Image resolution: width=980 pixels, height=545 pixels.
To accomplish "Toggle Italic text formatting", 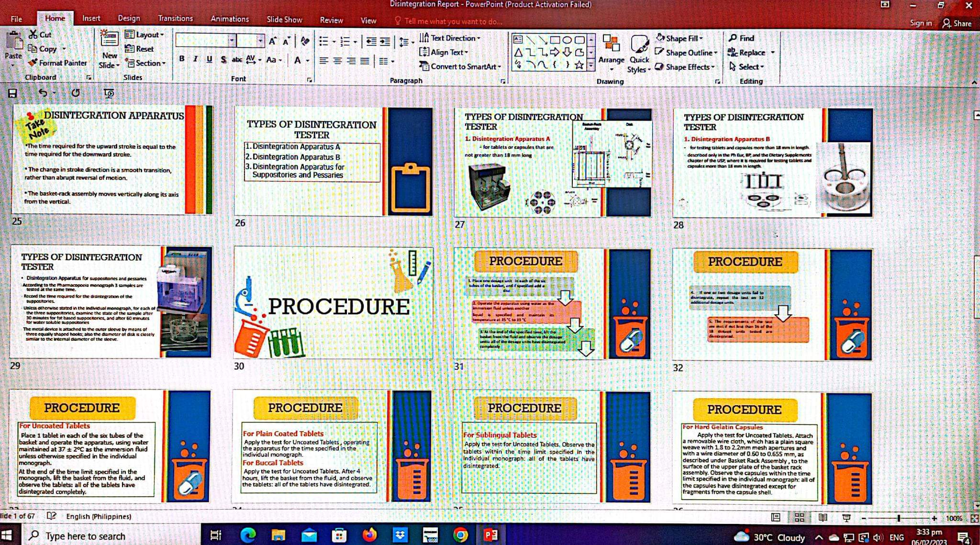I will pyautogui.click(x=195, y=59).
